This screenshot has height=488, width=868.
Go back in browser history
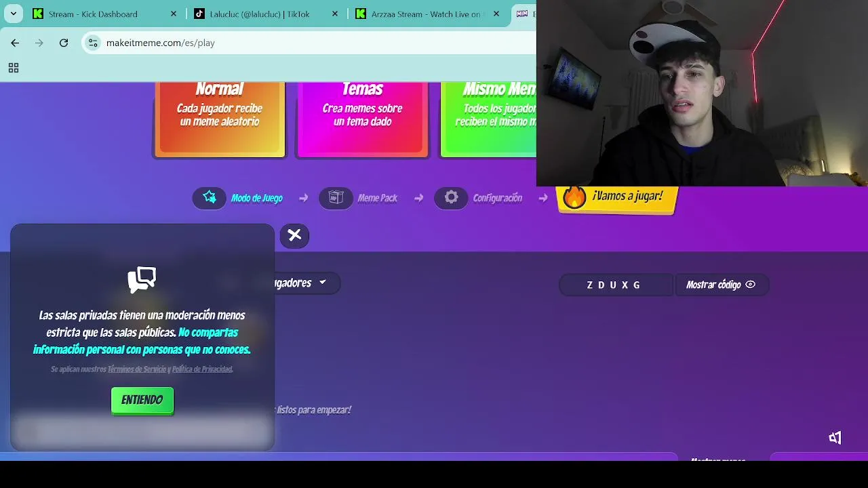(x=15, y=43)
